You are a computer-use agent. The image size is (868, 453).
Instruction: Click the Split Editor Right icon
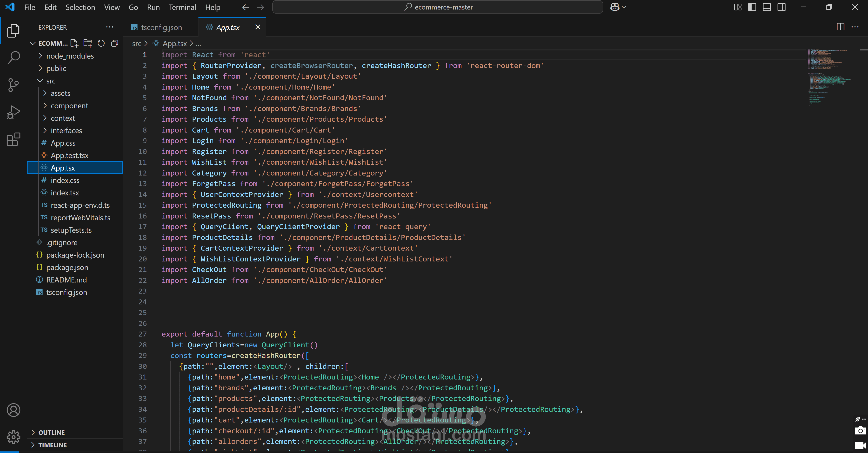(x=840, y=27)
